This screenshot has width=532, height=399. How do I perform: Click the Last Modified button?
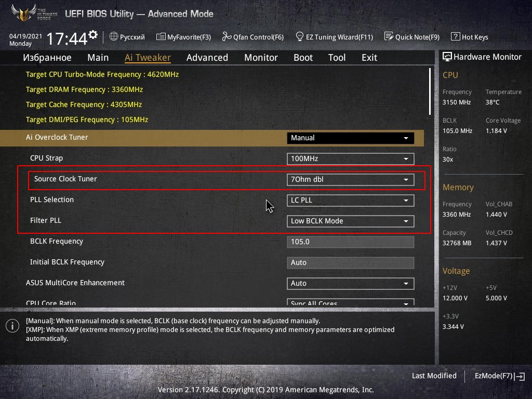(434, 376)
